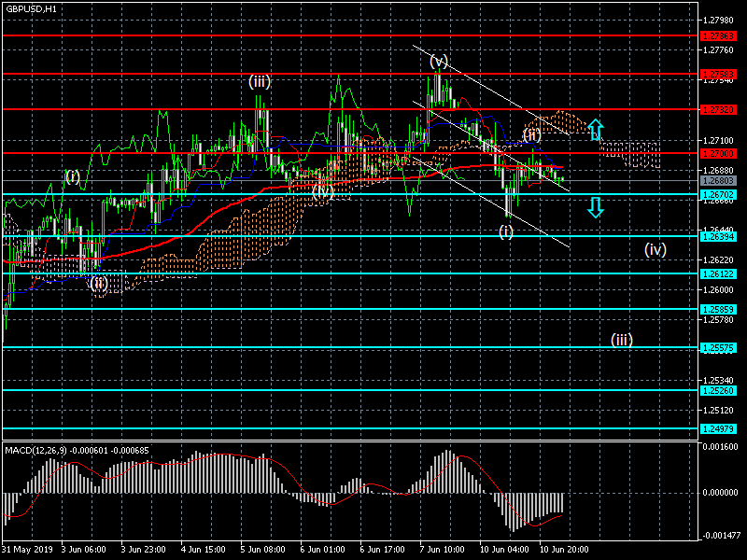Click the 31 May 2019 date label
This screenshot has width=747, height=560.
pyautogui.click(x=26, y=550)
